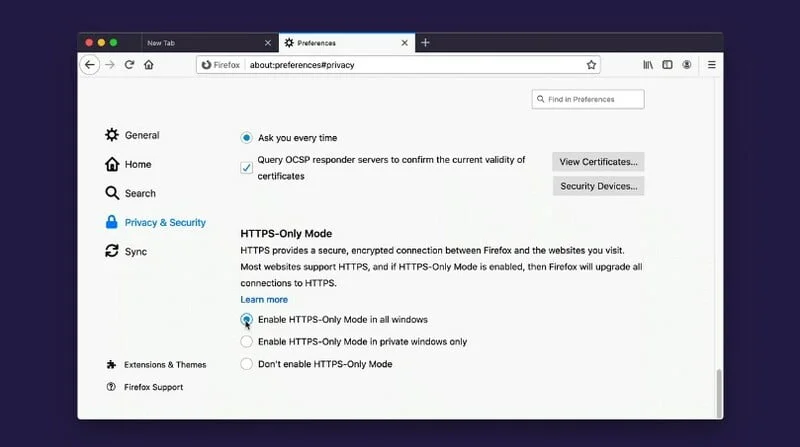Viewport: 800px width, 447px height.
Task: Click the red window close button
Action: 89,43
